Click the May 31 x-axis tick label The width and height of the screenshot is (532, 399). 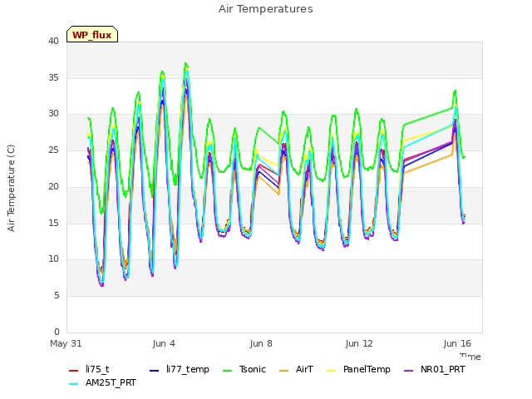(x=66, y=343)
